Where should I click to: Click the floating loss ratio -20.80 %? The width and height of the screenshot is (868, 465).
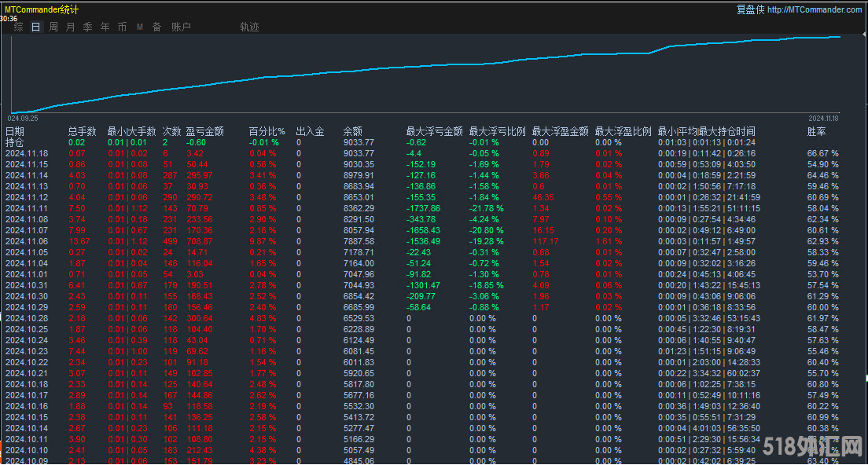486,231
